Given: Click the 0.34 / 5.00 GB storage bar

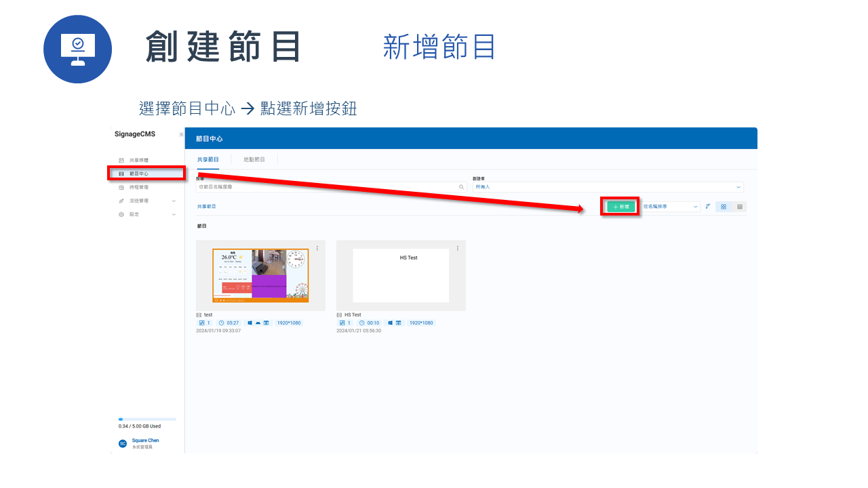Looking at the screenshot, I should [x=146, y=420].
